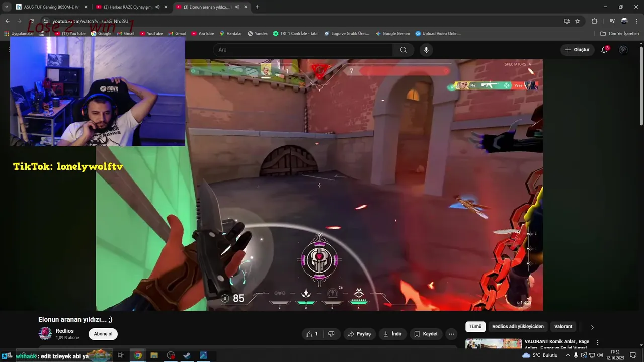644x362 pixels.
Task: Open TRT 1 Canlı İzle bookmark
Action: click(296, 34)
